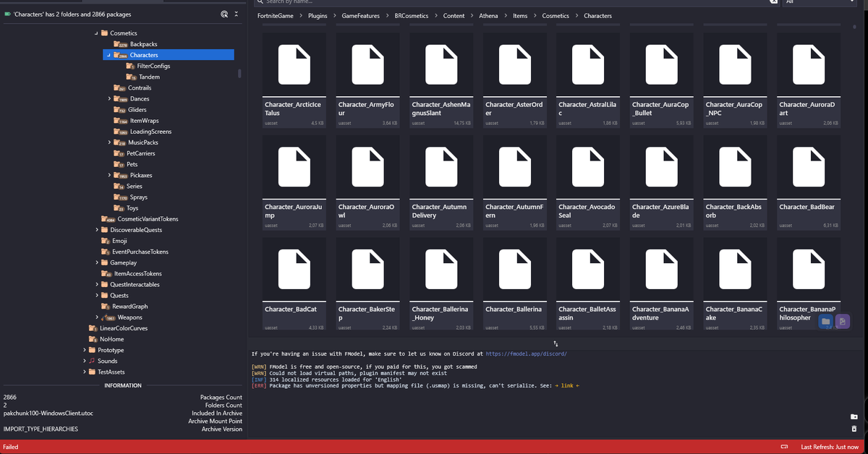The width and height of the screenshot is (868, 454).
Task: Expand the MusicPacks folder
Action: coord(111,142)
